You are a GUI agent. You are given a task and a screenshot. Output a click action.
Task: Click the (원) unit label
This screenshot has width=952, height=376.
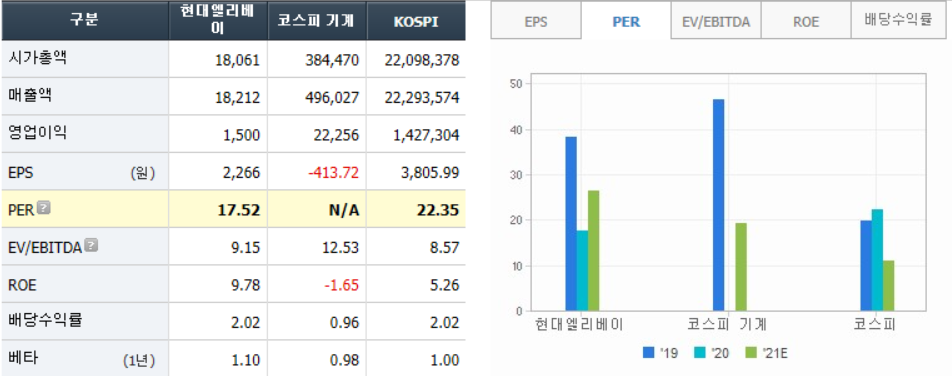[x=143, y=174]
